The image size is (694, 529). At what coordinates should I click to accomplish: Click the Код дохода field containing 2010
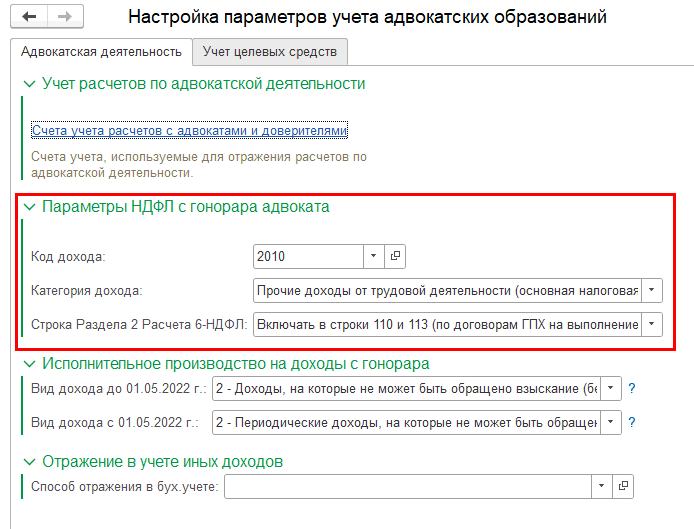coord(308,257)
